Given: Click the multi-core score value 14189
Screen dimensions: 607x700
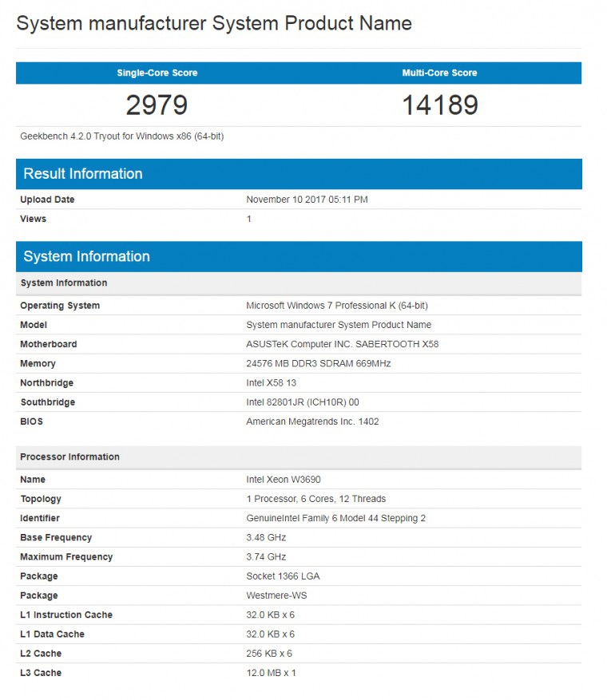Looking at the screenshot, I should 440,105.
